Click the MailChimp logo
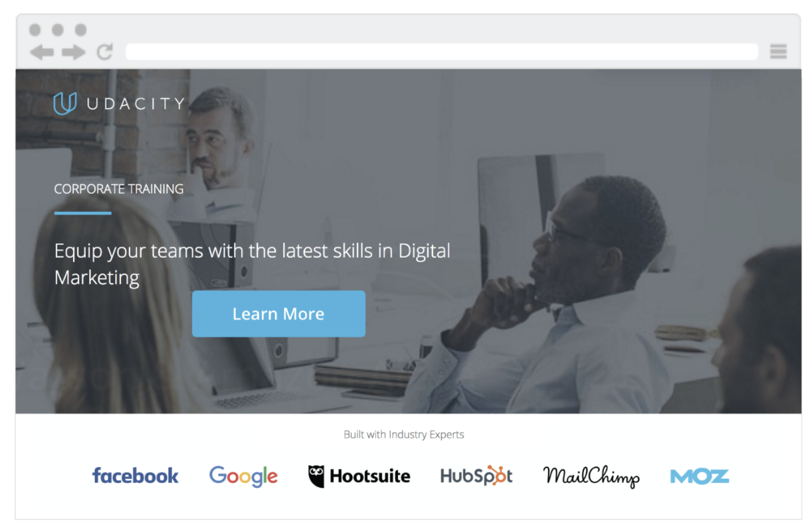 click(x=591, y=476)
